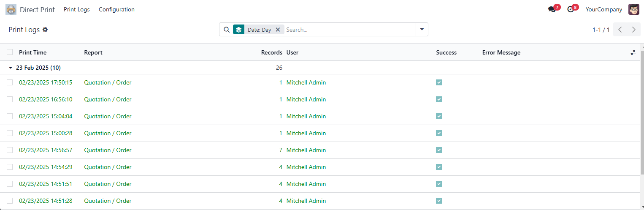Toggle the select-all header checkbox
Image resolution: width=644 pixels, height=210 pixels.
tap(10, 52)
